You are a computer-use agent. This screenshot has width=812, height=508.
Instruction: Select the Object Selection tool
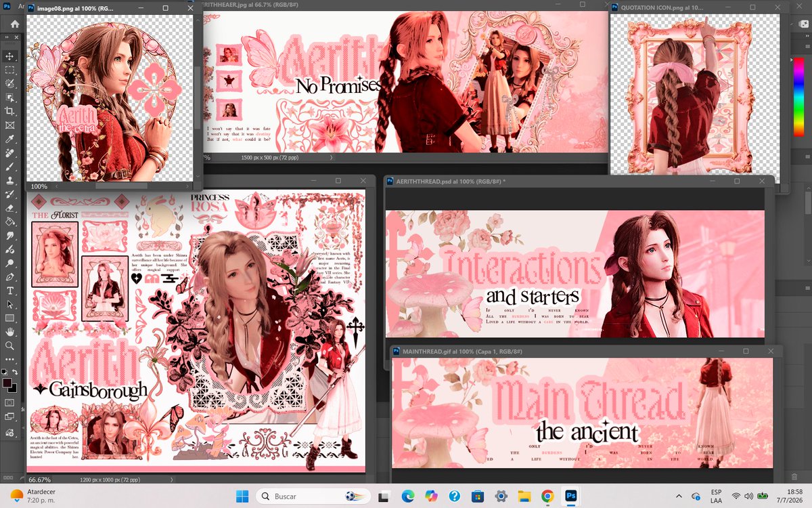[10, 98]
